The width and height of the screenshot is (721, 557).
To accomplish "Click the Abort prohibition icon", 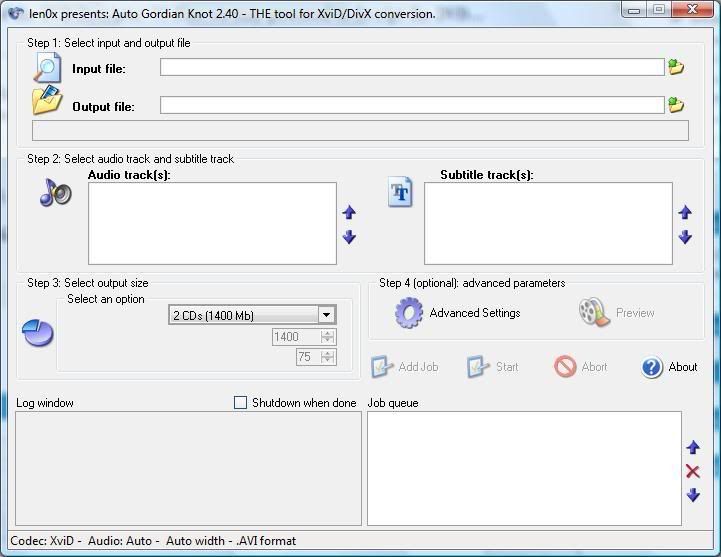I will click(x=565, y=367).
